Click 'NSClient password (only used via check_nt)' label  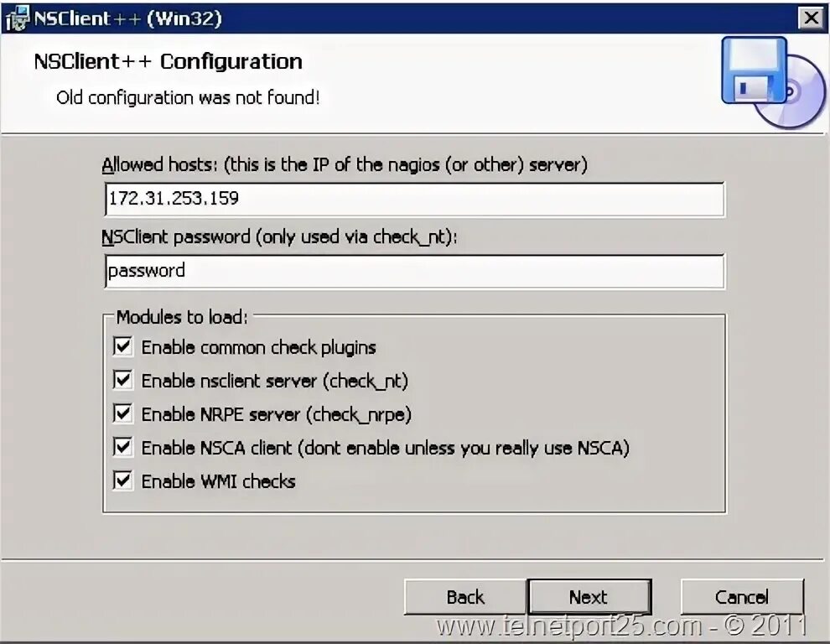pos(279,236)
